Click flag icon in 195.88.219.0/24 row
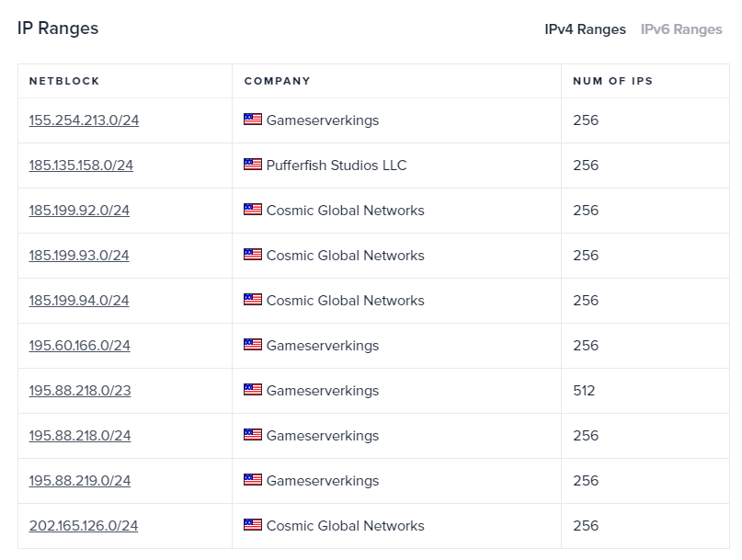 point(253,479)
